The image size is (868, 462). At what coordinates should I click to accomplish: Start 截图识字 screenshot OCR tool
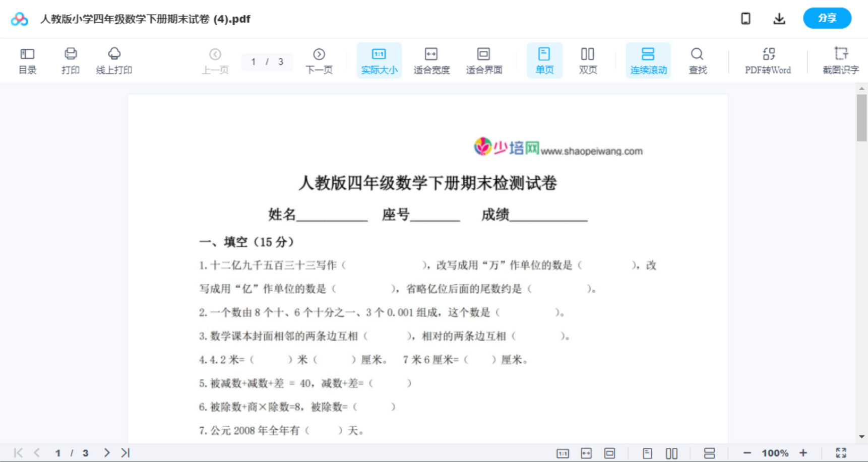coord(841,61)
